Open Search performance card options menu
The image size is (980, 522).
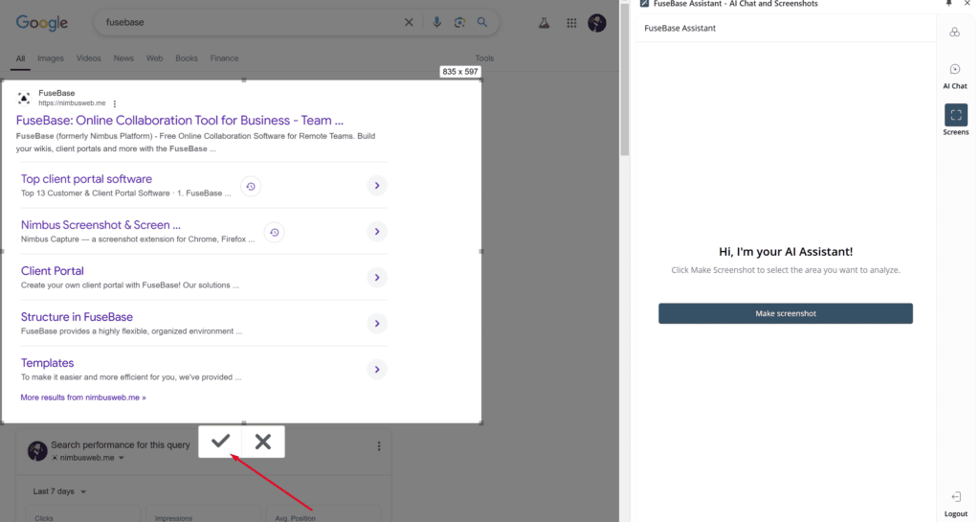pyautogui.click(x=379, y=446)
